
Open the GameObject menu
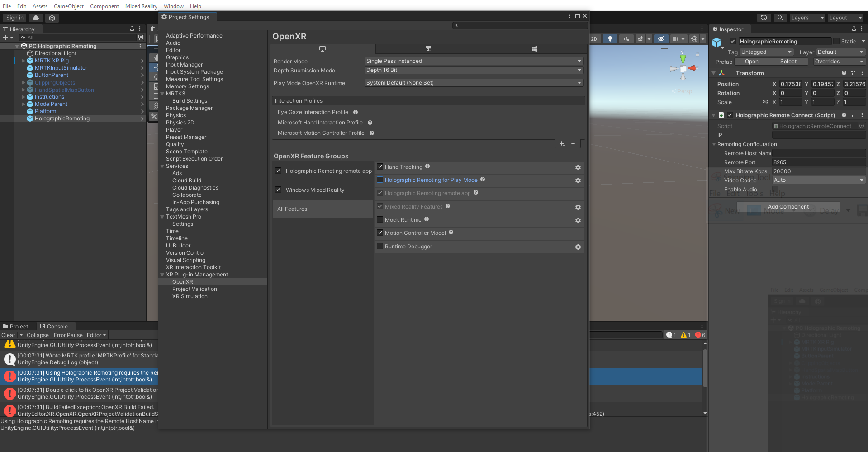69,6
